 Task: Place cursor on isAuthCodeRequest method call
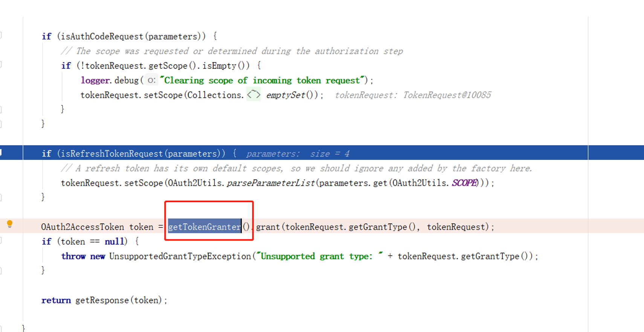[x=102, y=36]
